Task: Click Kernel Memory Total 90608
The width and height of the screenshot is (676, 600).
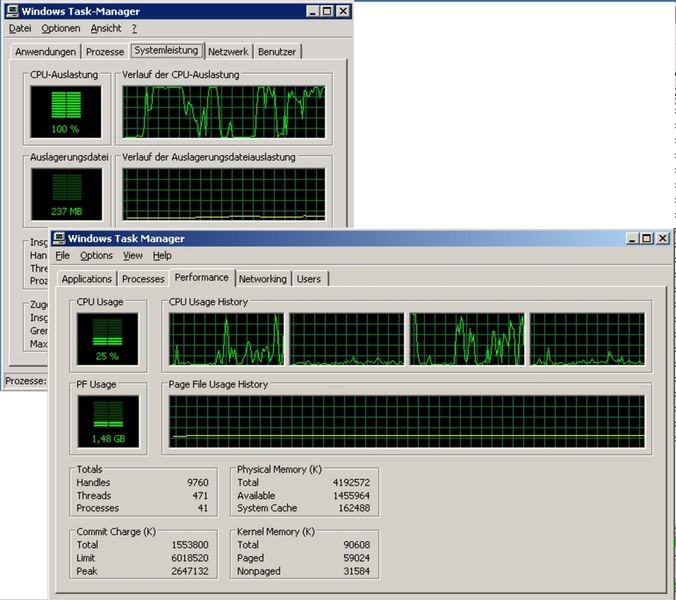Action: (x=357, y=545)
